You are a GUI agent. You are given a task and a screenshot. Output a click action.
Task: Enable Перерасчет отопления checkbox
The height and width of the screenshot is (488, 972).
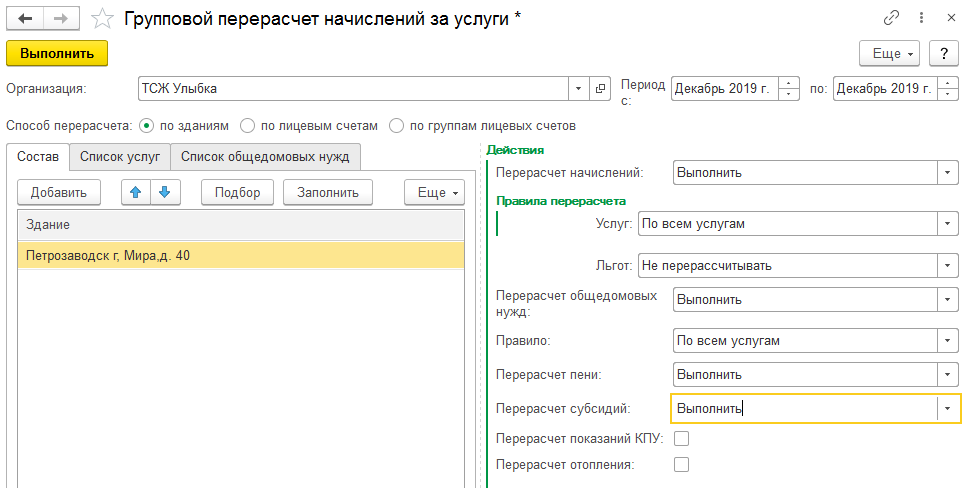pyautogui.click(x=681, y=464)
